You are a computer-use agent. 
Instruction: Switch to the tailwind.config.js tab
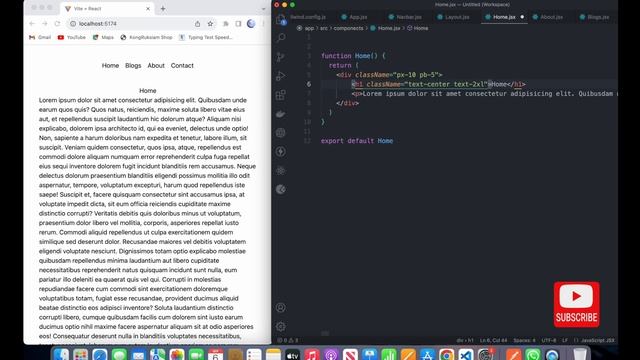tap(308, 17)
